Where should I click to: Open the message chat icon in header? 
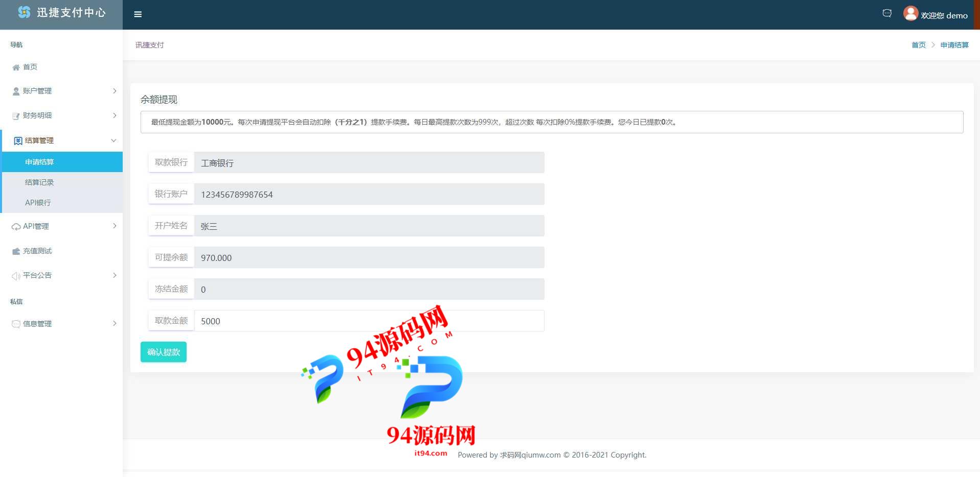coord(887,14)
